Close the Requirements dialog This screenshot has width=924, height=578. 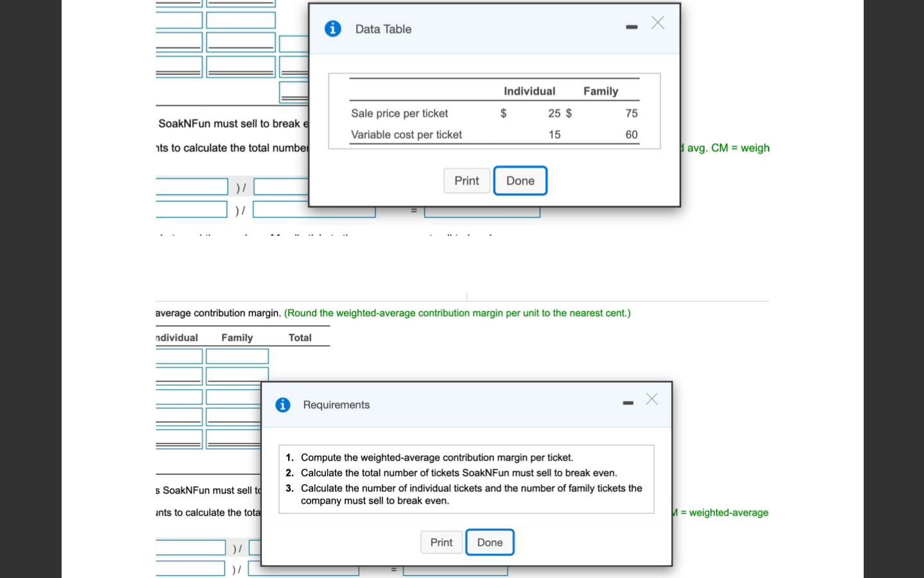point(652,399)
